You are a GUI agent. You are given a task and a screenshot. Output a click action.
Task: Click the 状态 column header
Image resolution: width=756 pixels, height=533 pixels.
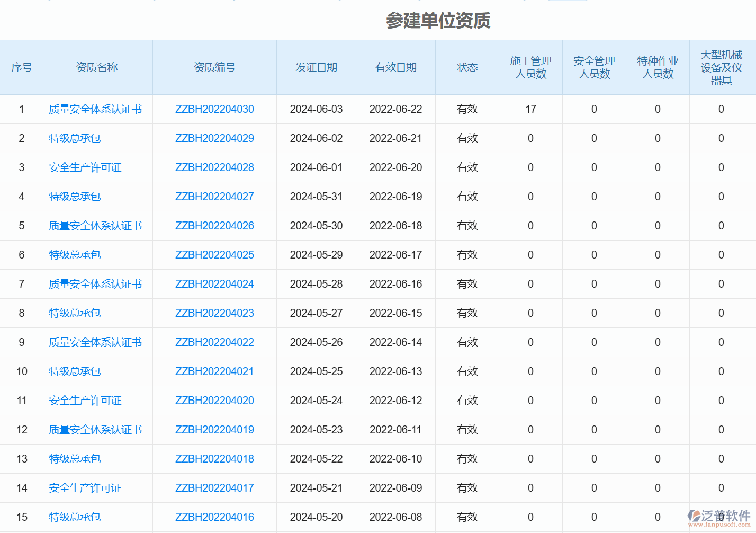pos(467,67)
